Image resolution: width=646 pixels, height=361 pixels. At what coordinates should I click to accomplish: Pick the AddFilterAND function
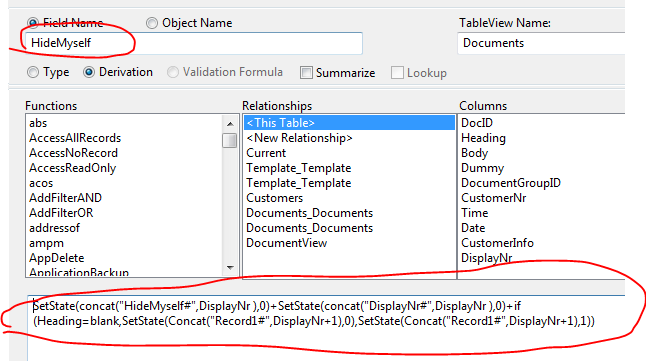[x=65, y=198]
